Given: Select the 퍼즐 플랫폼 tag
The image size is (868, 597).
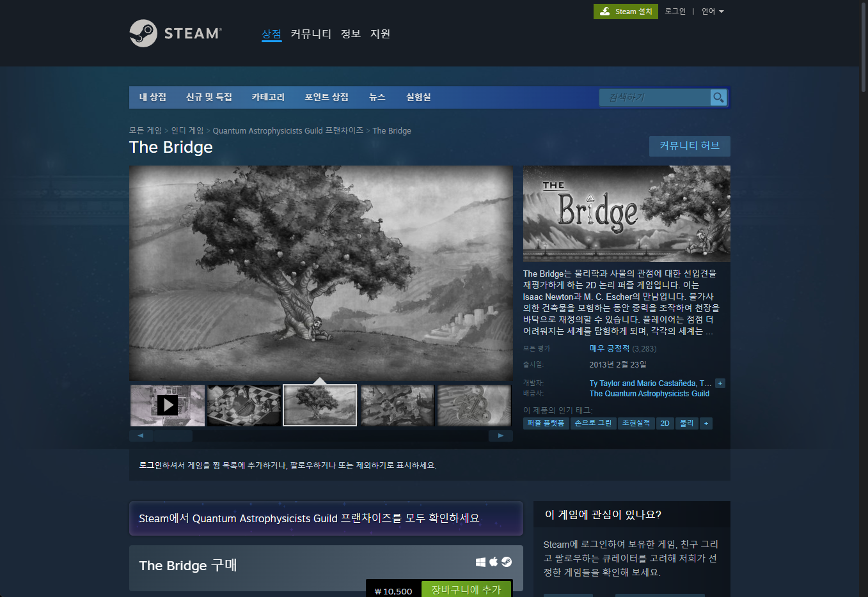Looking at the screenshot, I should click(x=546, y=423).
